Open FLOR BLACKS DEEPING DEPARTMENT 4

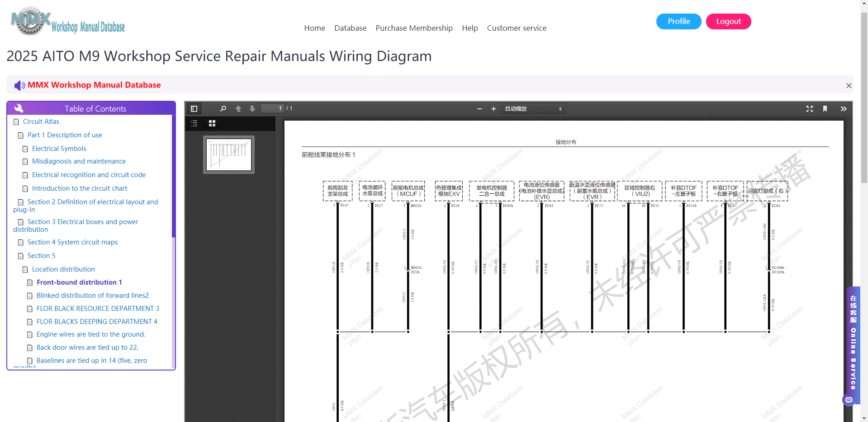[x=97, y=322]
